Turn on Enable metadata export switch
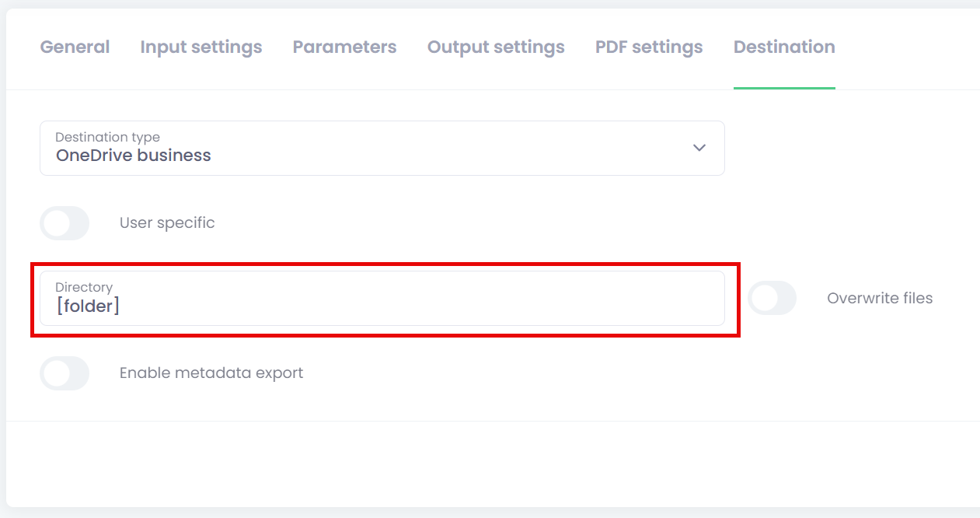The image size is (980, 518). [x=65, y=373]
